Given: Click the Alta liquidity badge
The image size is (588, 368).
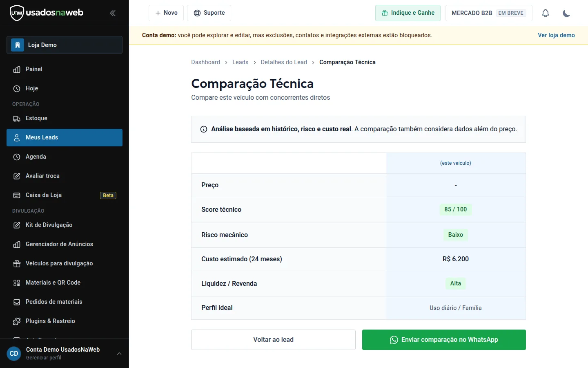Looking at the screenshot, I should point(456,283).
